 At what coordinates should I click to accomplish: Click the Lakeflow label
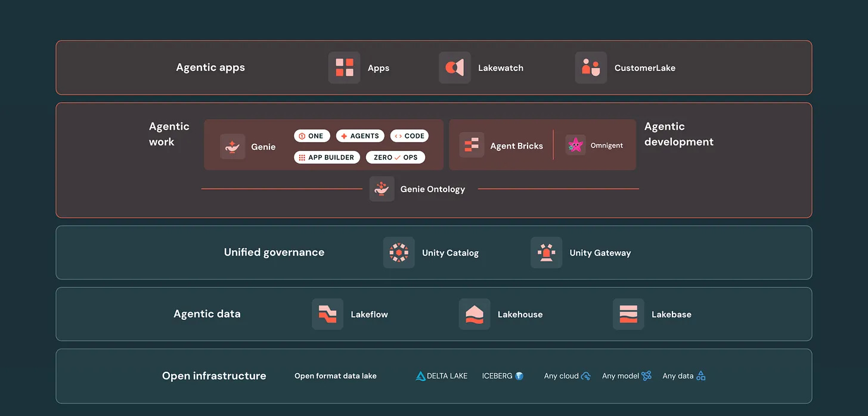[x=370, y=315]
